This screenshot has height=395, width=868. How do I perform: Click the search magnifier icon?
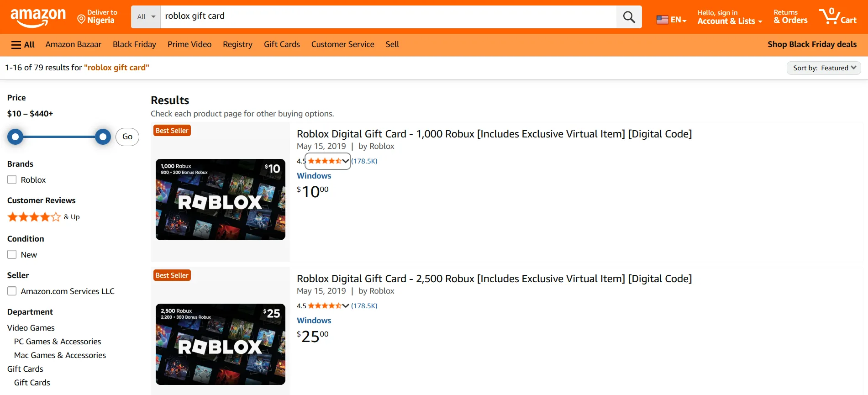pyautogui.click(x=628, y=16)
